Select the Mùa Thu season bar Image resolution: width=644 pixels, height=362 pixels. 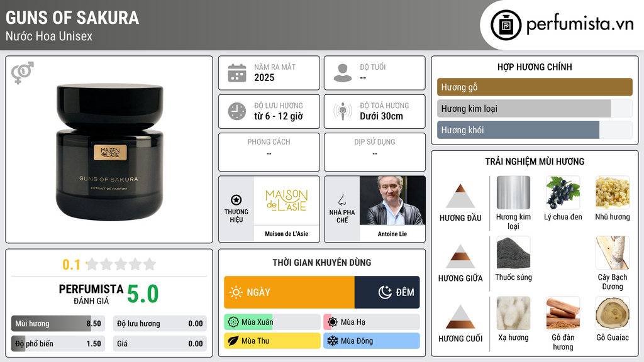pyautogui.click(x=272, y=341)
